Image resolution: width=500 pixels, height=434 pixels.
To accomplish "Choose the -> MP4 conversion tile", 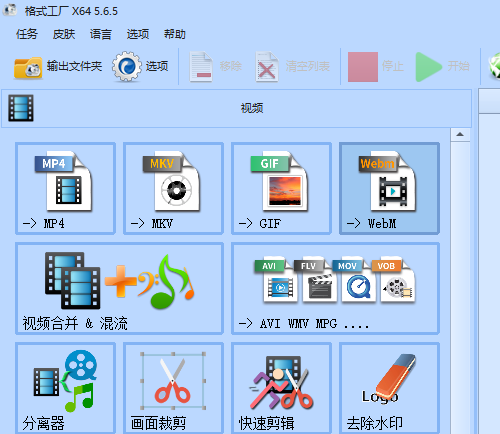I will coord(65,188).
